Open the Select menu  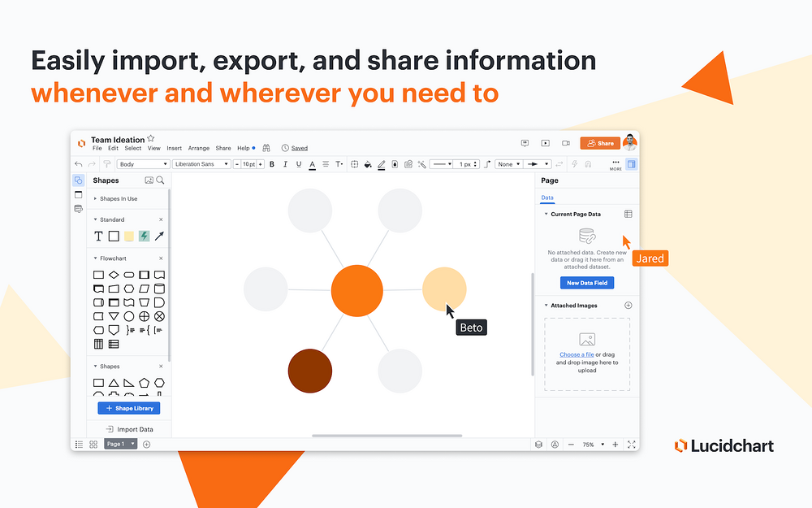[132, 148]
